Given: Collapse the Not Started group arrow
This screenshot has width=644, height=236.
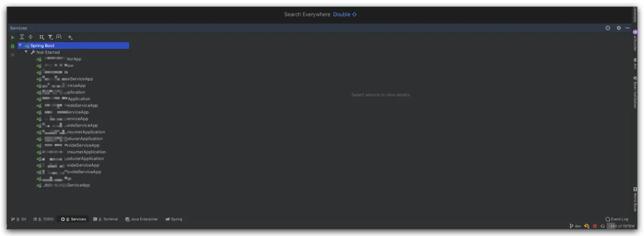Looking at the screenshot, I should point(26,52).
